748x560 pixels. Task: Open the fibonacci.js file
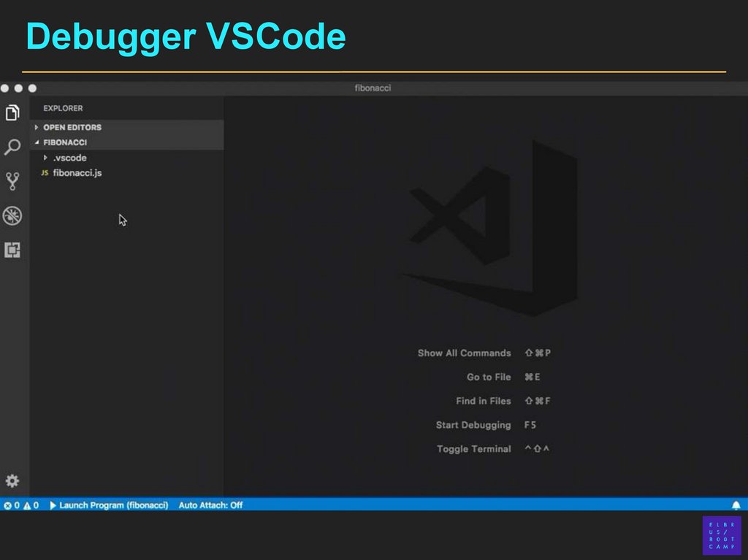pyautogui.click(x=77, y=173)
